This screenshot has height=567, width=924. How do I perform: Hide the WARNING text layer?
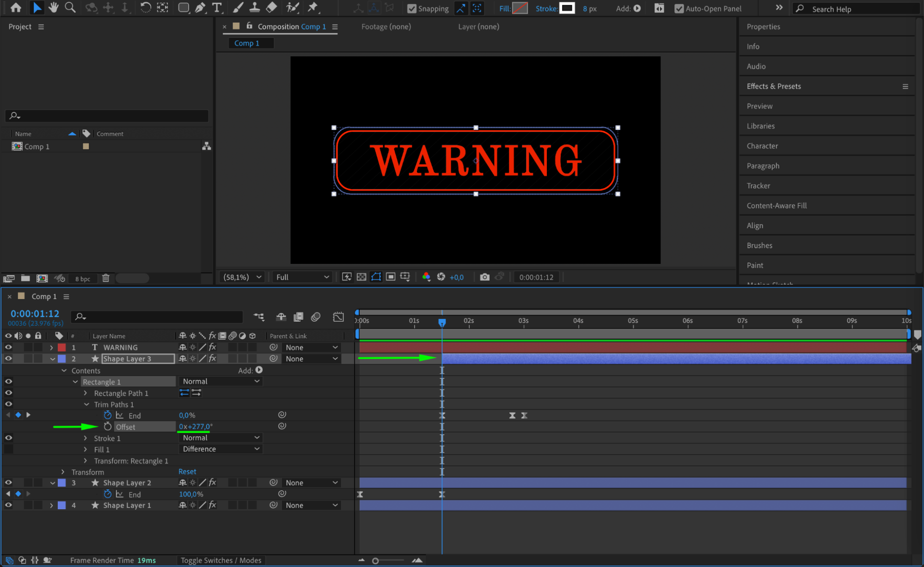click(x=8, y=347)
